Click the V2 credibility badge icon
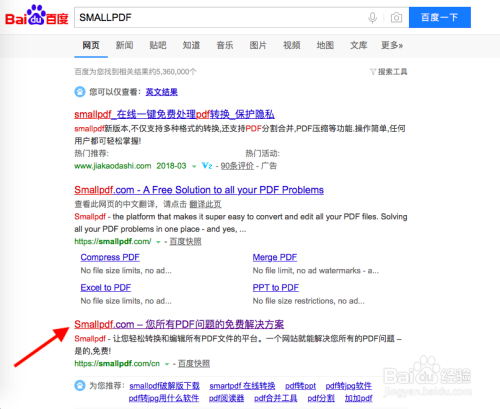Image resolution: width=500 pixels, height=409 pixels. pos(207,166)
